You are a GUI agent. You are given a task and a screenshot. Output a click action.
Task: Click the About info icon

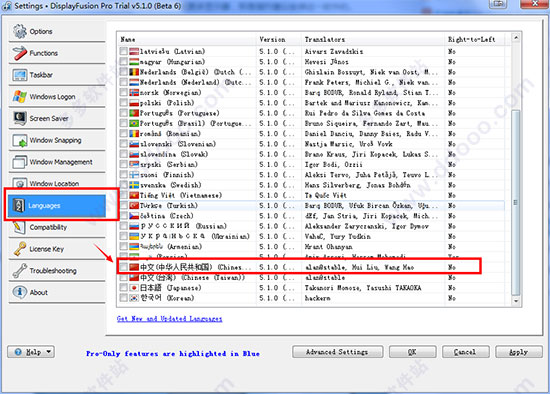[x=20, y=292]
